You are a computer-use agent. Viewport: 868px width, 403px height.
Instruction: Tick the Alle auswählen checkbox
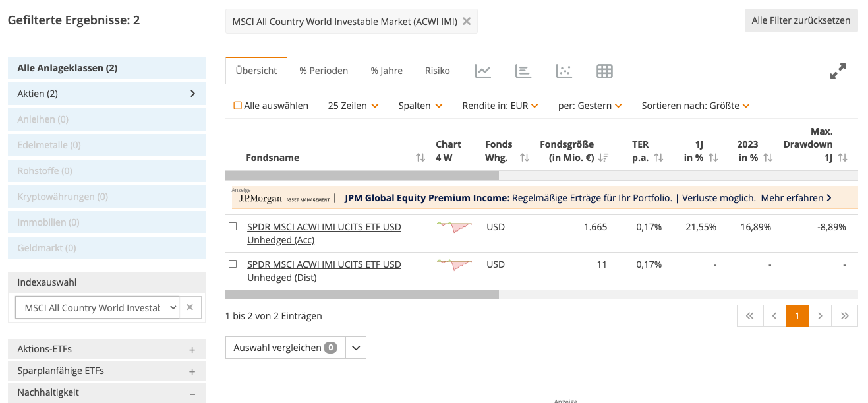[x=238, y=106]
